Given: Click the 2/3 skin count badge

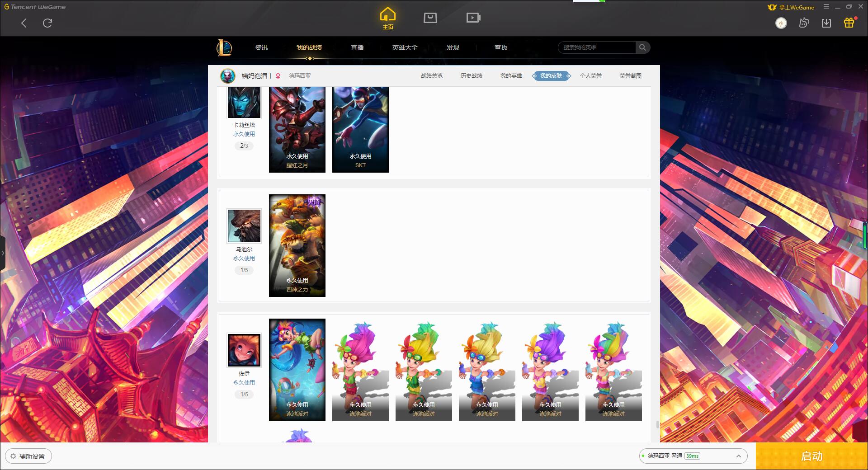Looking at the screenshot, I should pyautogui.click(x=244, y=146).
